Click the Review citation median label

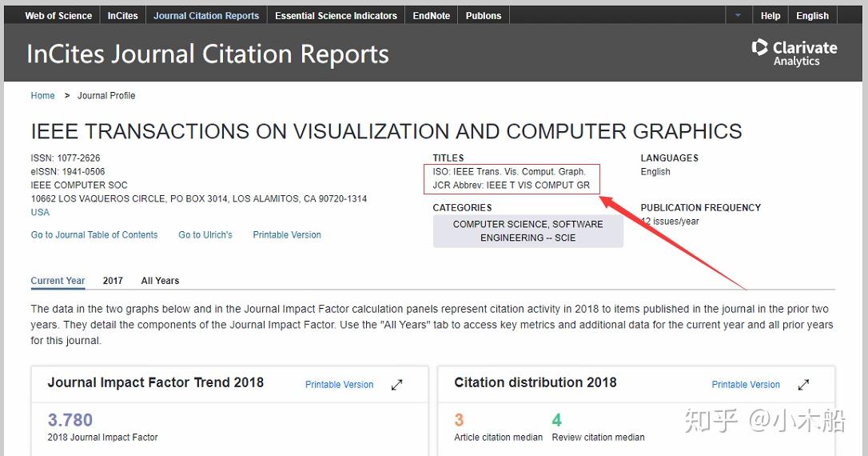click(598, 437)
